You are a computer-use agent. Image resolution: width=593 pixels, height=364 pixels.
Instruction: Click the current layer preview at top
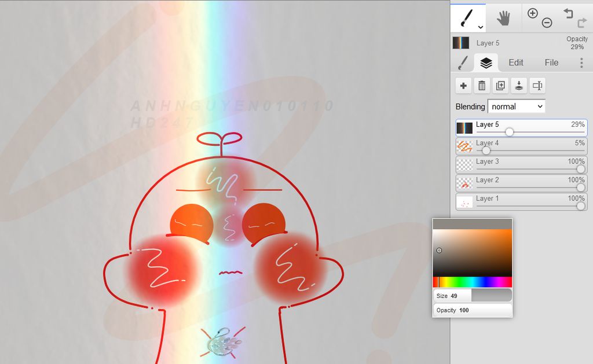tap(461, 43)
